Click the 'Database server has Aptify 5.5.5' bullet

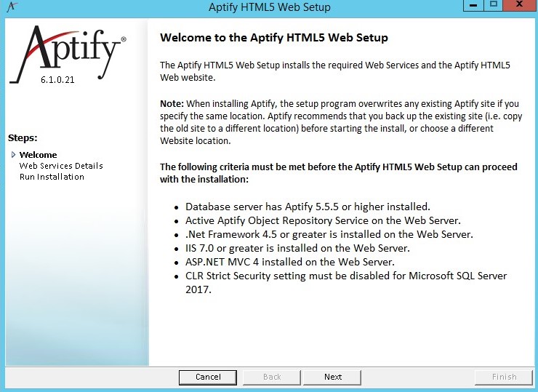point(308,207)
